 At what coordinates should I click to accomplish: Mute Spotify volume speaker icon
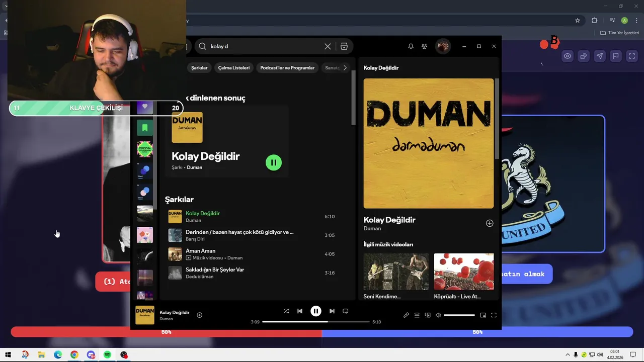(x=438, y=315)
